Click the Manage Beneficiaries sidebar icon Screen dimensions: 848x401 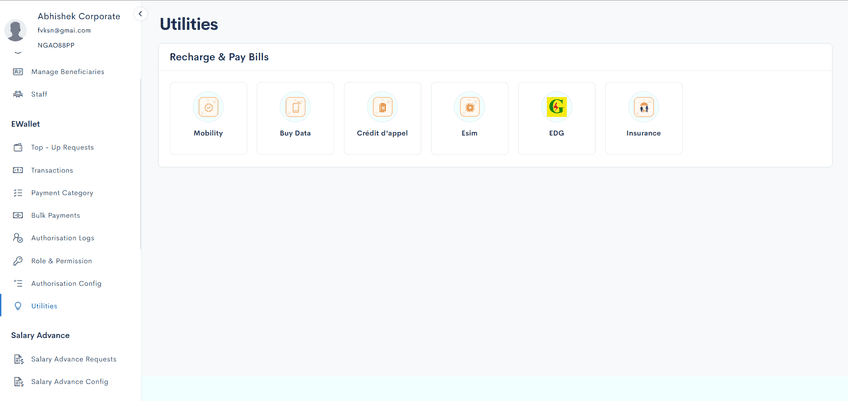18,71
